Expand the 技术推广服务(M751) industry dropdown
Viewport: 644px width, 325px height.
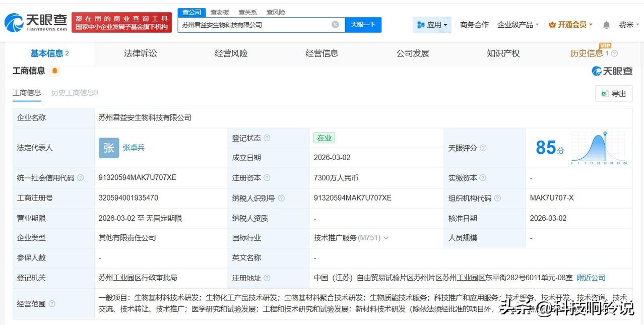tap(385, 238)
